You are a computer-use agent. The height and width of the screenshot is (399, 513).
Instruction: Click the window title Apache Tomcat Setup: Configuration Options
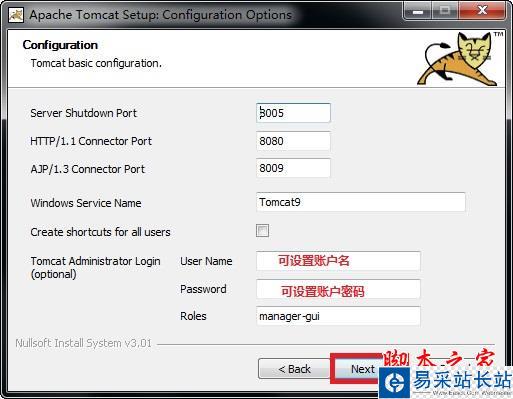click(161, 15)
